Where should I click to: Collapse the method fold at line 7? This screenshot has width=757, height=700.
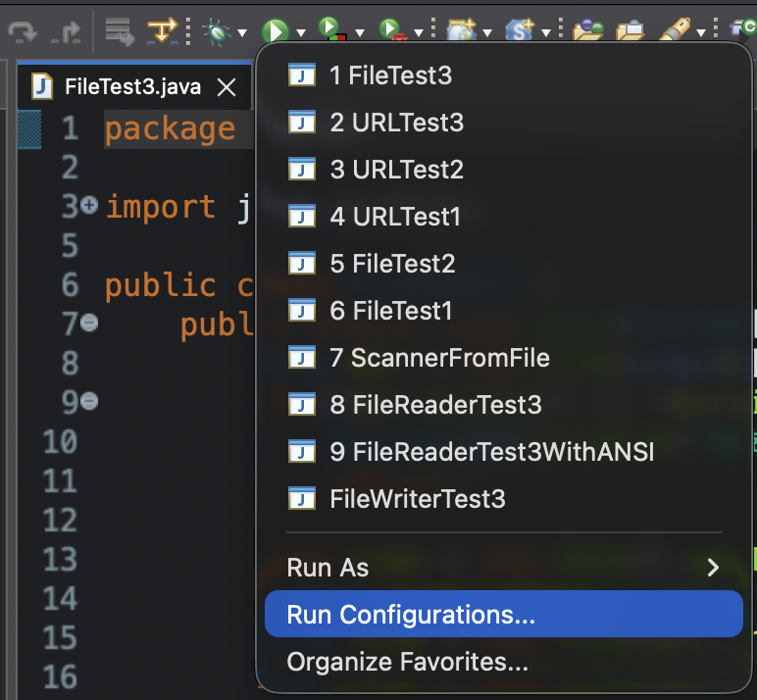pos(89,323)
